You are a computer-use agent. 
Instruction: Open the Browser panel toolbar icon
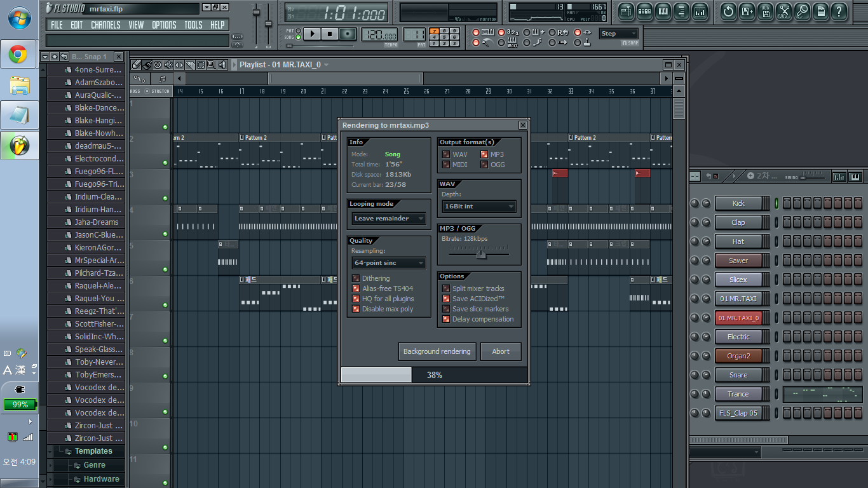(681, 11)
